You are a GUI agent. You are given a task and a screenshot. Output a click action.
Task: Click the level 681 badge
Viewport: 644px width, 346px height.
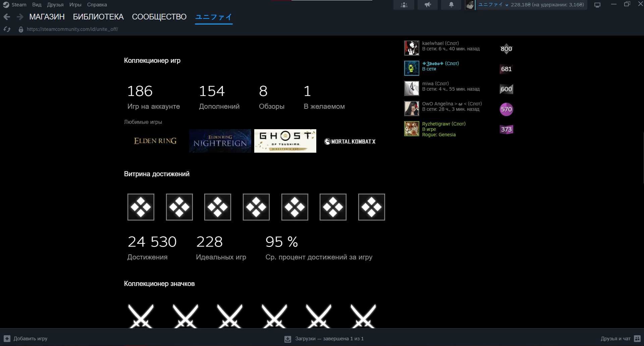tap(506, 69)
